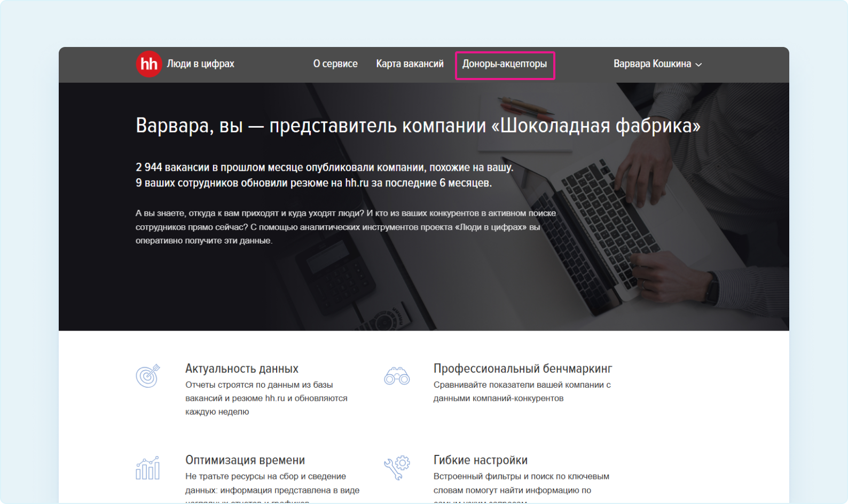Click the Профессиональный бенчмаркинг heading
848x504 pixels.
click(523, 368)
